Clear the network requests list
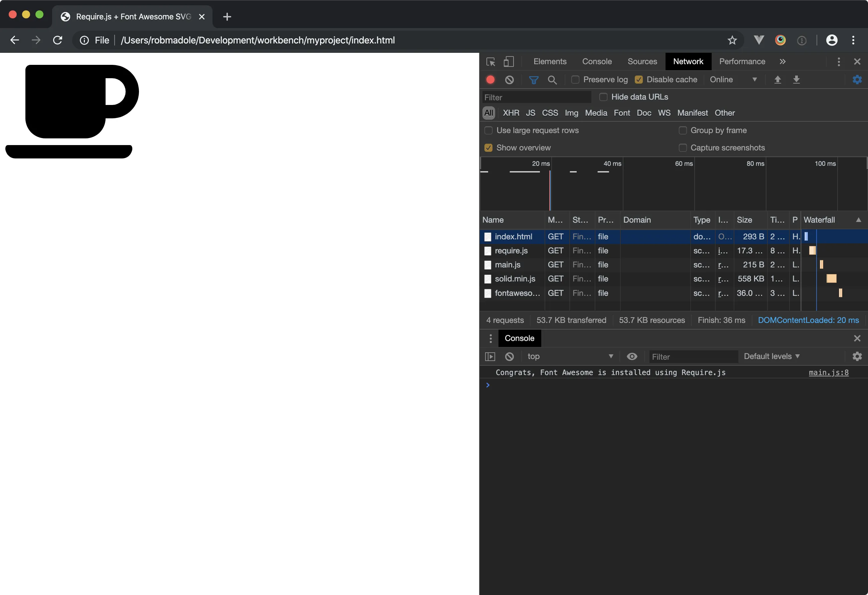This screenshot has height=595, width=868. pyautogui.click(x=509, y=80)
